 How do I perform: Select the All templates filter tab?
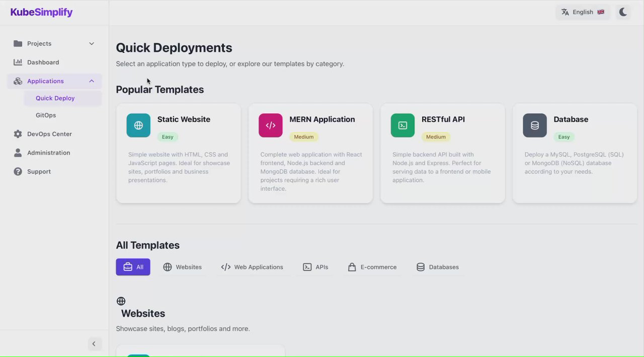(133, 267)
